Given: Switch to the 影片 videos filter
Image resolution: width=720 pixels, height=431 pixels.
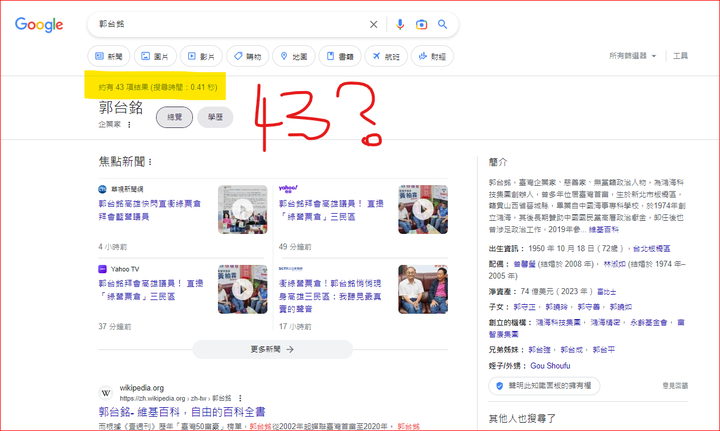Looking at the screenshot, I should pos(201,56).
